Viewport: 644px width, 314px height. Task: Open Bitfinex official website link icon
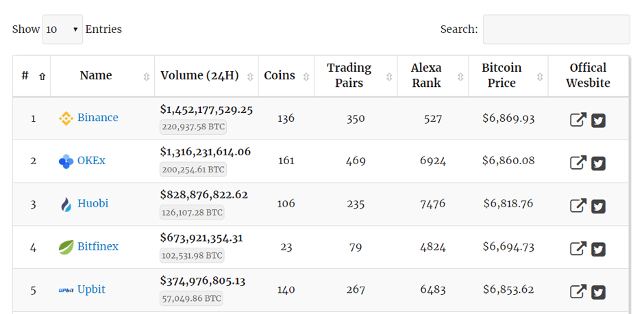[x=578, y=249]
